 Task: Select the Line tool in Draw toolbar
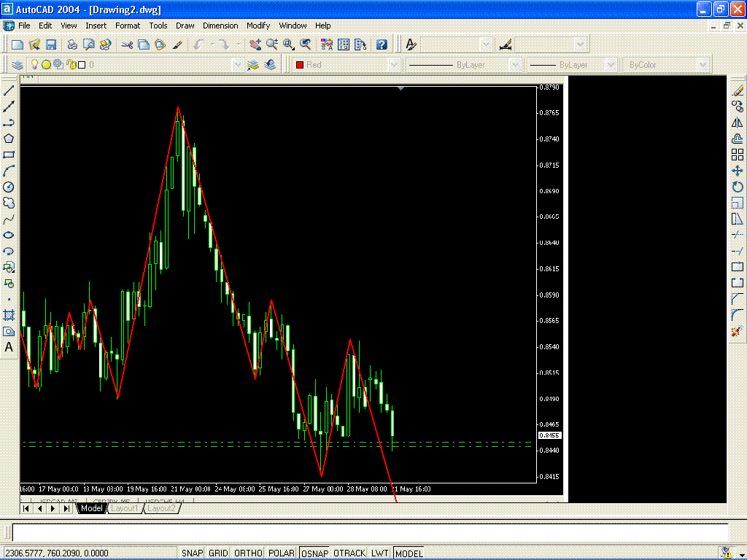point(9,91)
